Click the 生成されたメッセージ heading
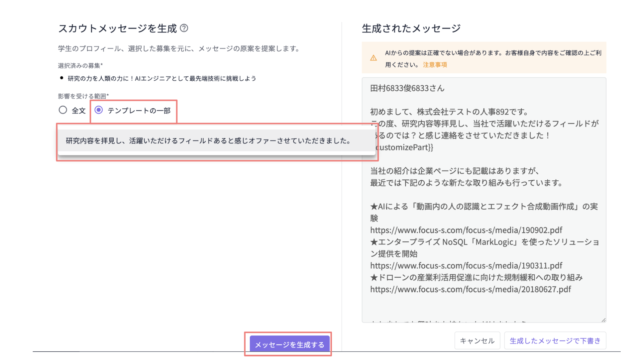Viewport: 636px width, 364px height. coord(411,28)
